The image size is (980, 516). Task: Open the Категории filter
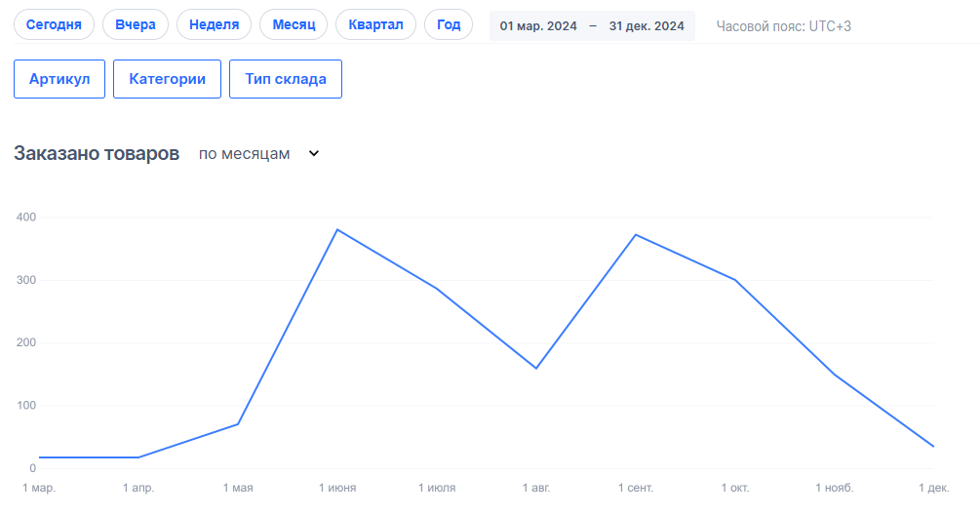coord(167,79)
